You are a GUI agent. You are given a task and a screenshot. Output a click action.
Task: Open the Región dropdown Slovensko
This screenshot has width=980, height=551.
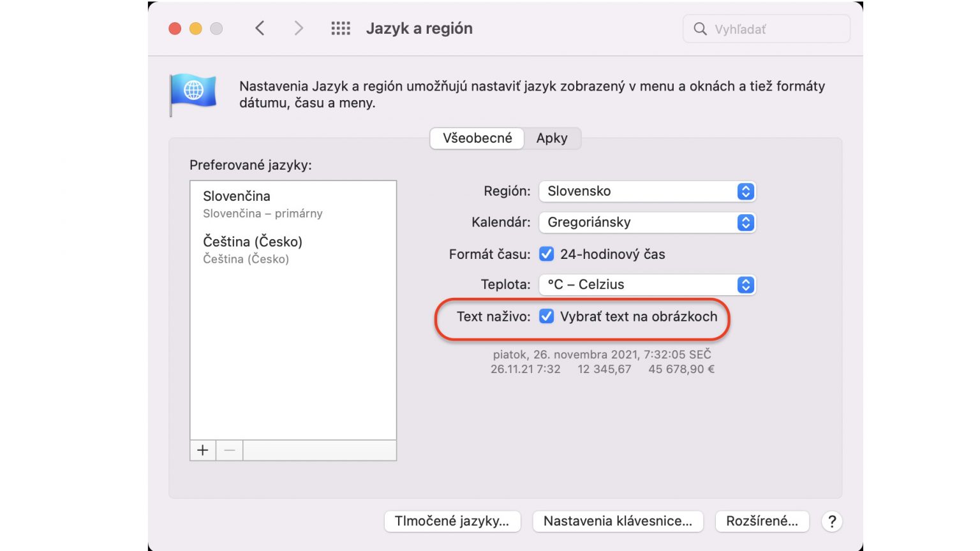pos(647,191)
